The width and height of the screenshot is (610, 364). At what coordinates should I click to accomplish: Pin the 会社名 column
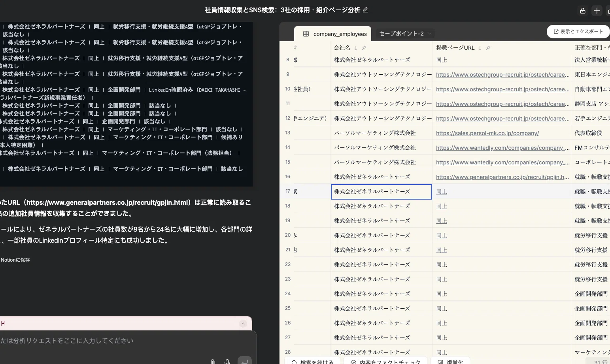click(364, 48)
